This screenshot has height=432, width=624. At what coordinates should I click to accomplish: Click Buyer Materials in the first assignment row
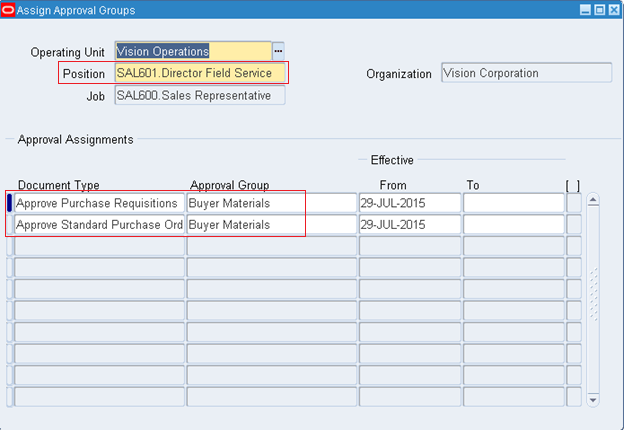point(270,203)
